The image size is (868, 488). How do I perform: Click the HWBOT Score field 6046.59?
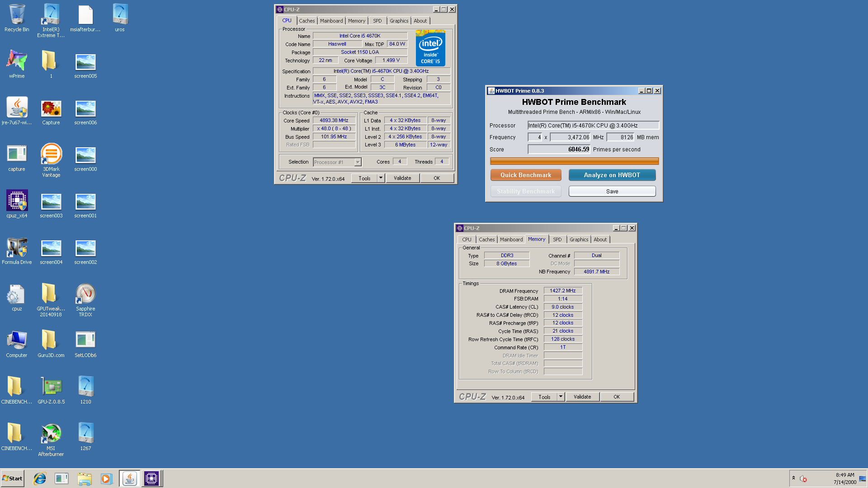pos(559,149)
